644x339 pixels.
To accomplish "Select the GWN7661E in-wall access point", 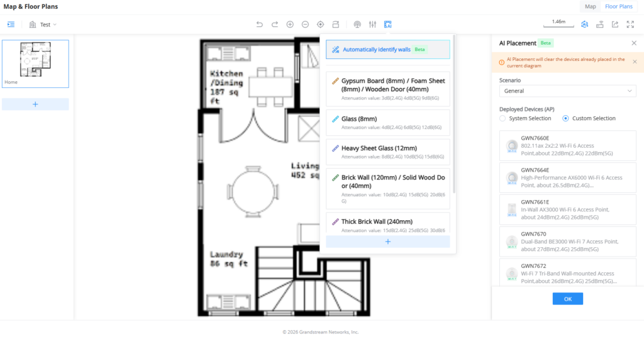I will pos(568,209).
